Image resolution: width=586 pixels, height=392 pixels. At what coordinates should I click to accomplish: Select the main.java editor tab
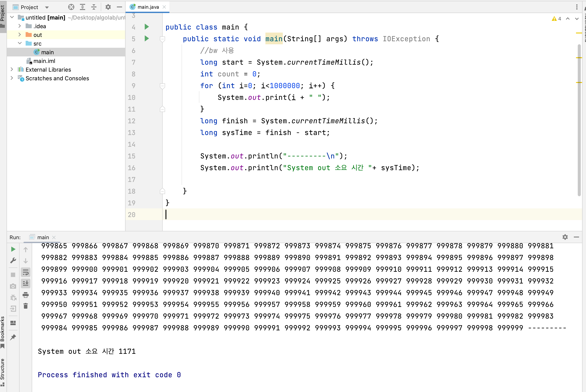[x=148, y=7]
